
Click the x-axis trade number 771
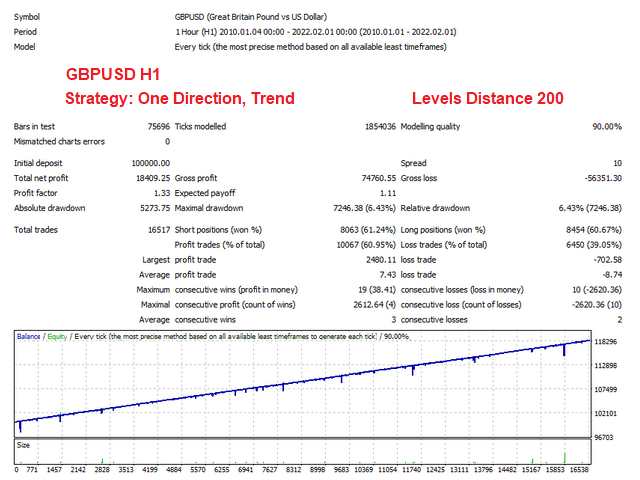point(32,470)
